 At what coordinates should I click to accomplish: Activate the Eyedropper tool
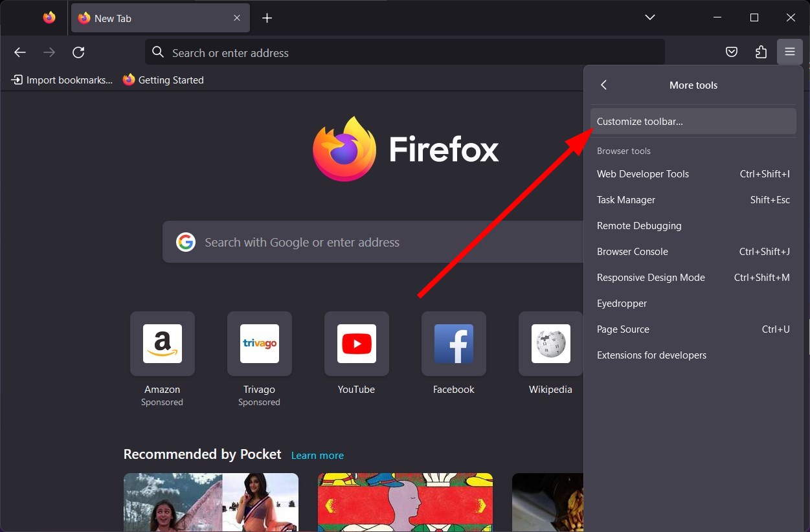(x=693, y=304)
